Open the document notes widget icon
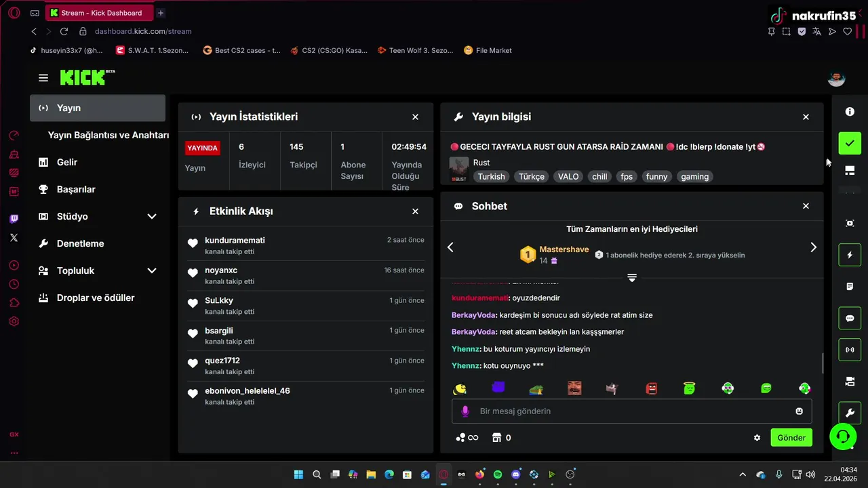 point(850,287)
